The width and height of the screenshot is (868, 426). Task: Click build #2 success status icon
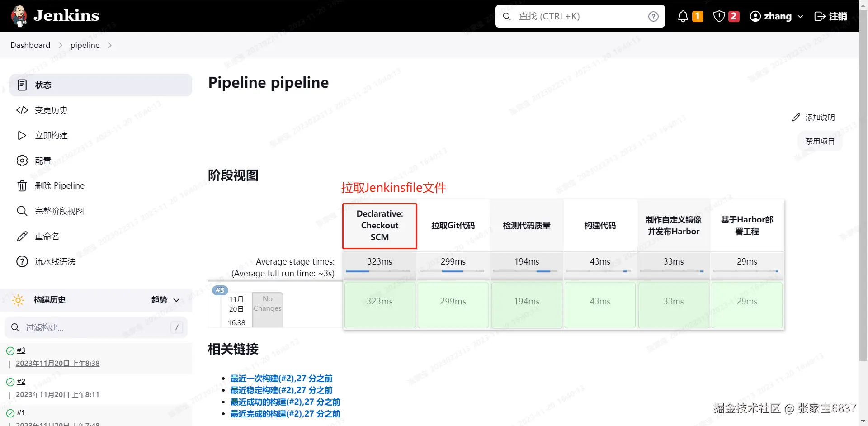click(10, 382)
